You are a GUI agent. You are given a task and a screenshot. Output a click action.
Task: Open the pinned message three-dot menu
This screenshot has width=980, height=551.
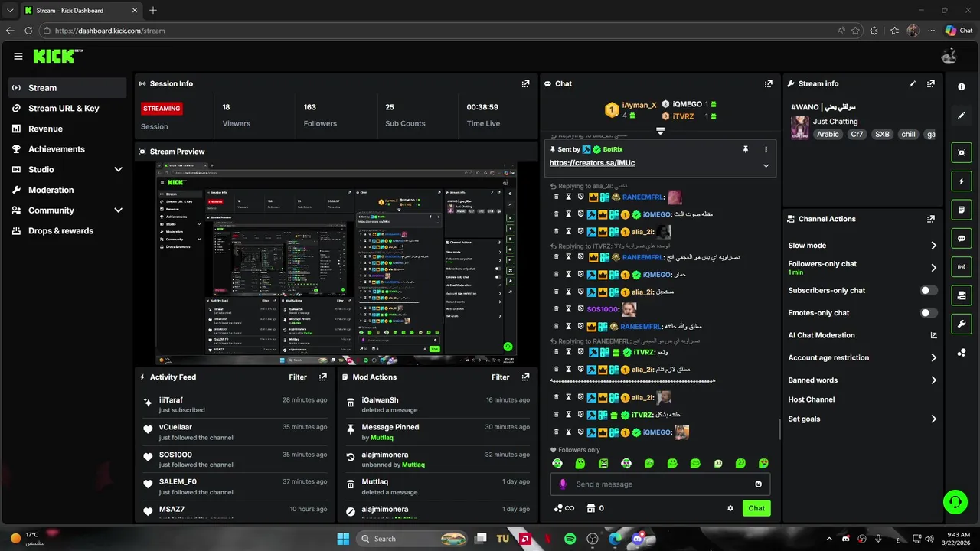coord(766,150)
